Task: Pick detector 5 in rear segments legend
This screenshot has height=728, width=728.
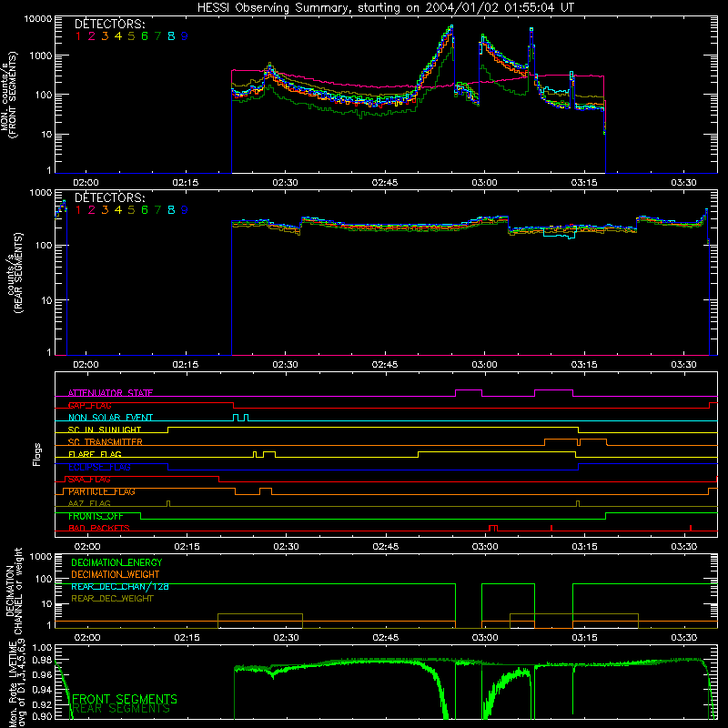Action: [131, 210]
